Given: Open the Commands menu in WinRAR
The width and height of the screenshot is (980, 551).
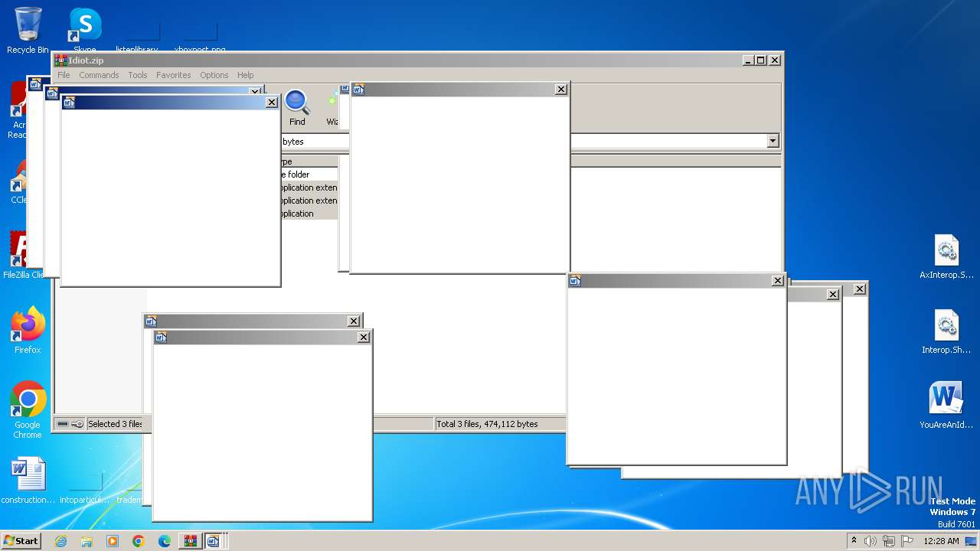Looking at the screenshot, I should pos(99,75).
